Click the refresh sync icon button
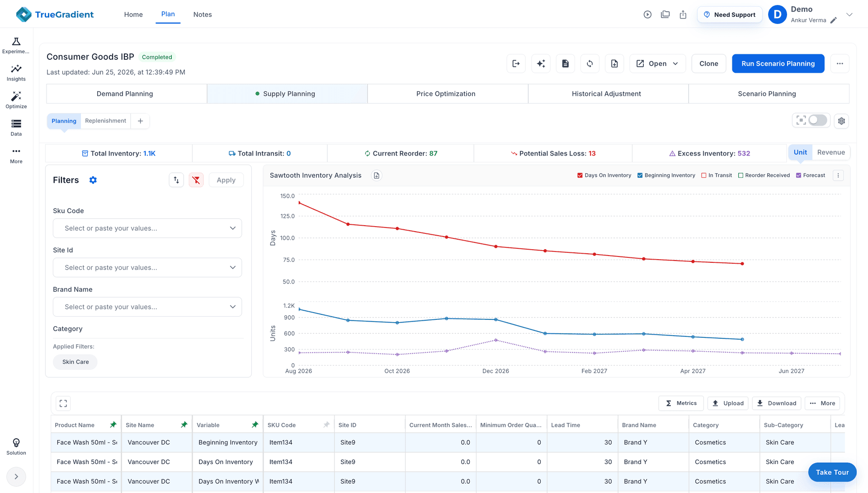Screen dimensions: 868x493 pyautogui.click(x=590, y=64)
